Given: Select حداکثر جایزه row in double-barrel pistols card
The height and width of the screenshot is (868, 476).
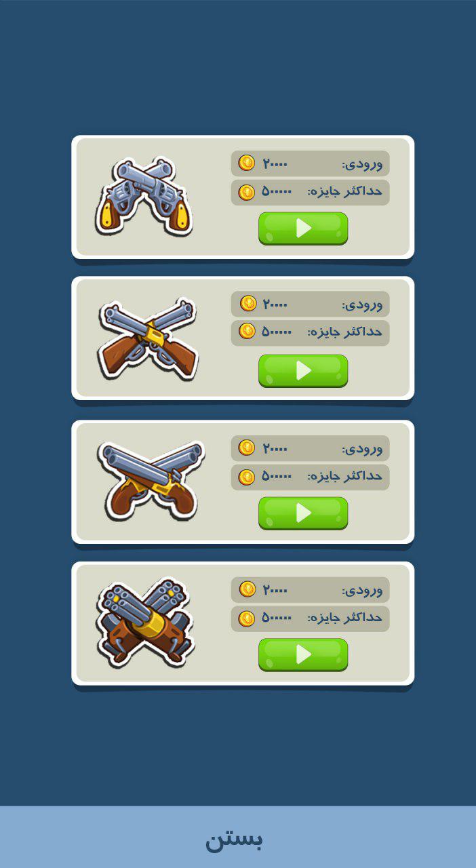Looking at the screenshot, I should (x=310, y=477).
